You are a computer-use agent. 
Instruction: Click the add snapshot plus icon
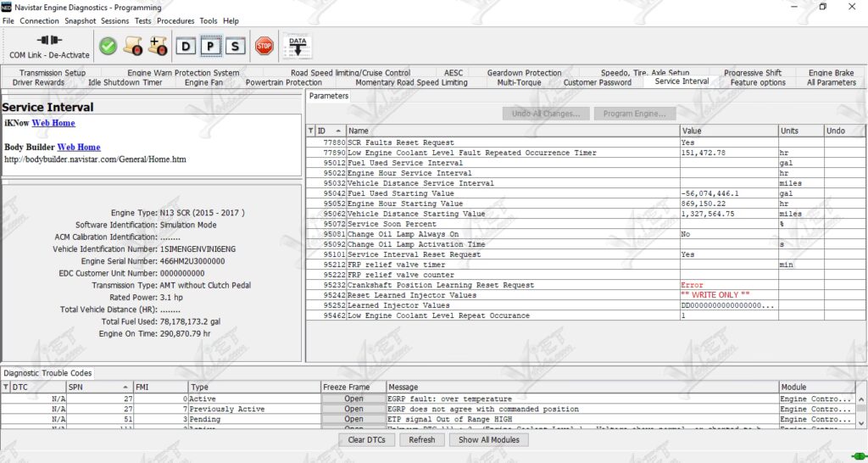[158, 46]
